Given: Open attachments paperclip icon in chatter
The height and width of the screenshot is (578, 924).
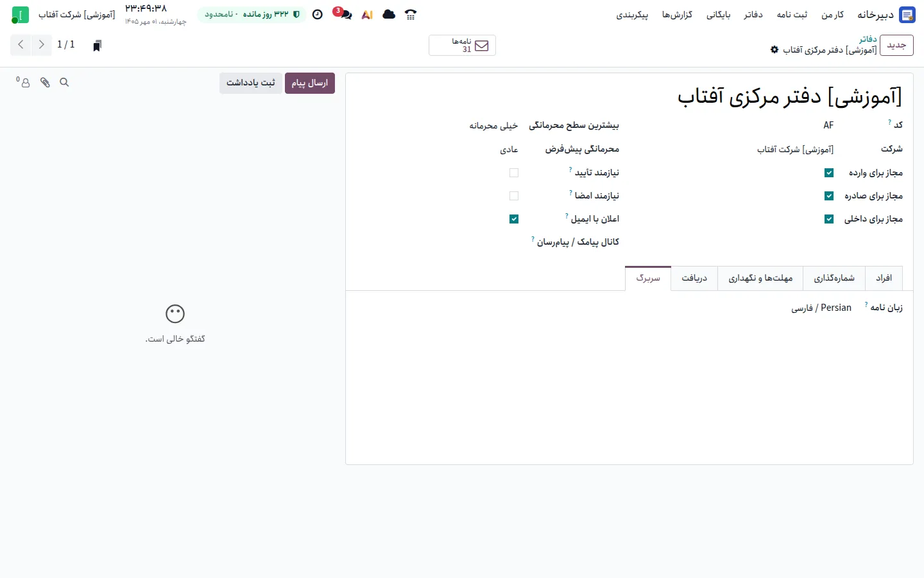Looking at the screenshot, I should point(45,82).
